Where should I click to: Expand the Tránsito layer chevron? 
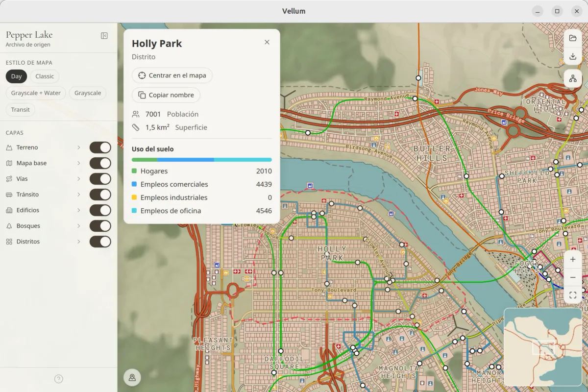(x=78, y=195)
